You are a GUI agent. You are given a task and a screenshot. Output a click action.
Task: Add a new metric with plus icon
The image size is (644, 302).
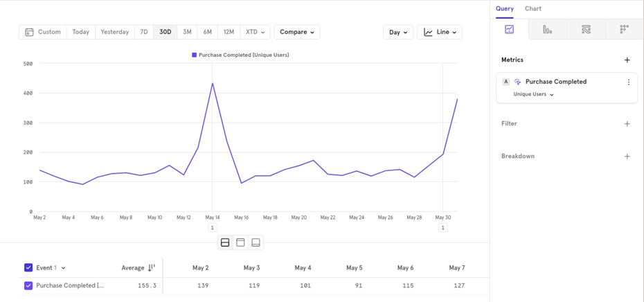coord(627,60)
